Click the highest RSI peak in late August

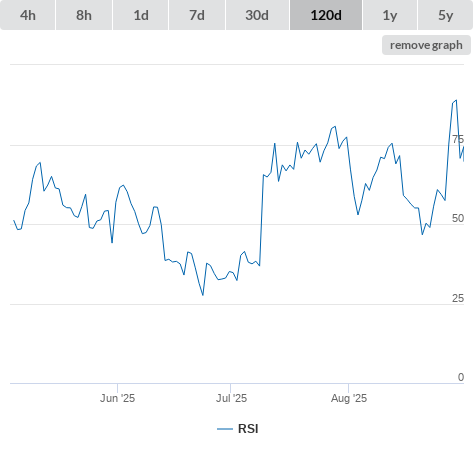tap(456, 100)
